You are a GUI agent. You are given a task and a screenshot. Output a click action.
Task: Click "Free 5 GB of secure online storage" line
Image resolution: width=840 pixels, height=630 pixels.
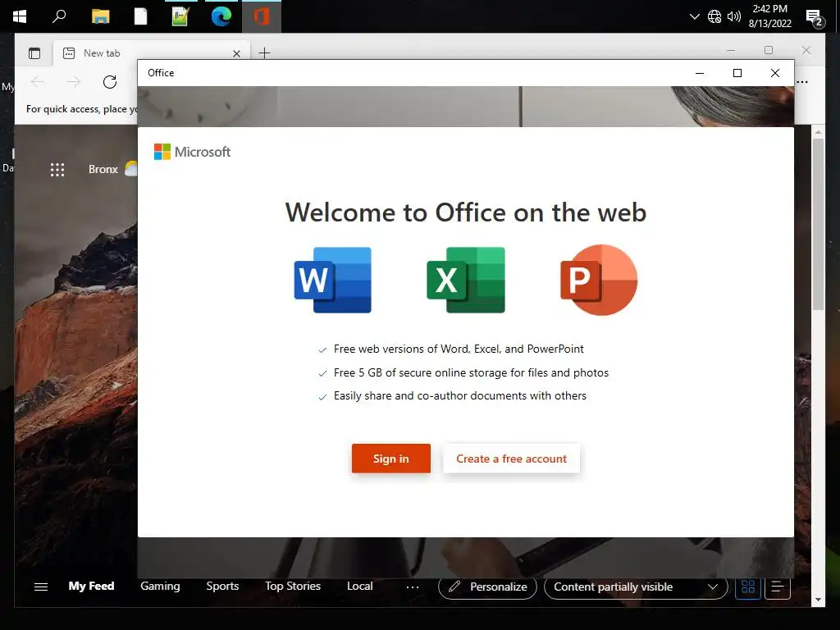coord(471,372)
